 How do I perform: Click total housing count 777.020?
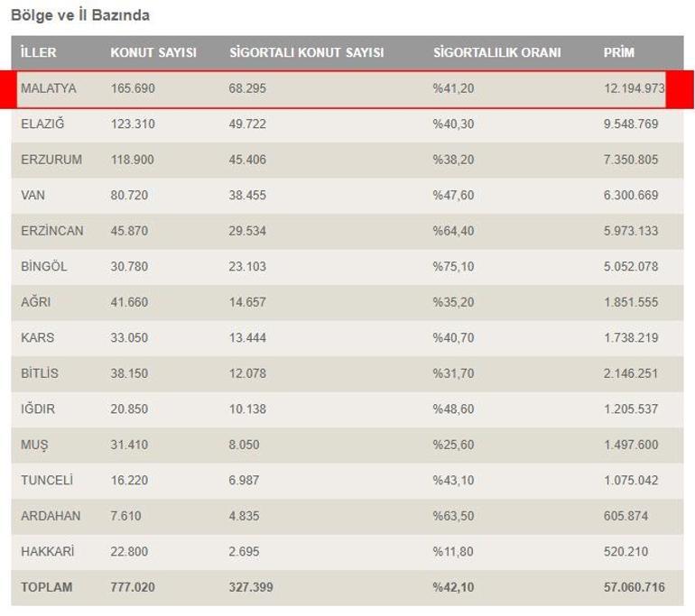(133, 587)
